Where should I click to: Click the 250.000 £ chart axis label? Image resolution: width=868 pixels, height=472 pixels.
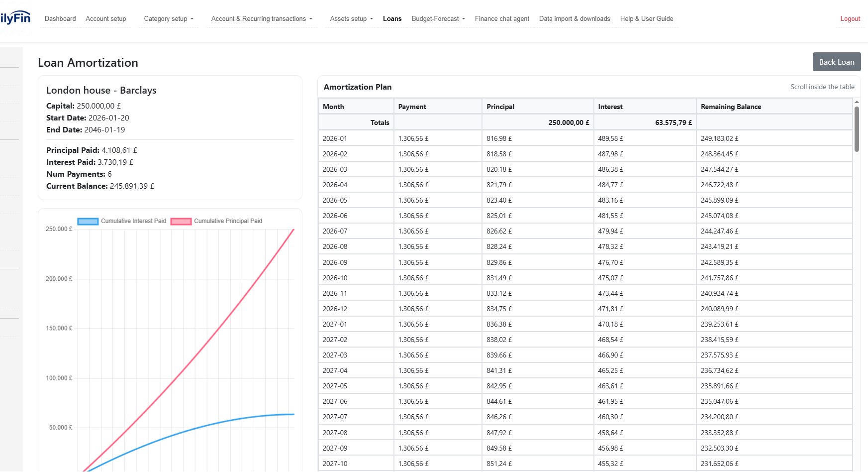point(59,229)
